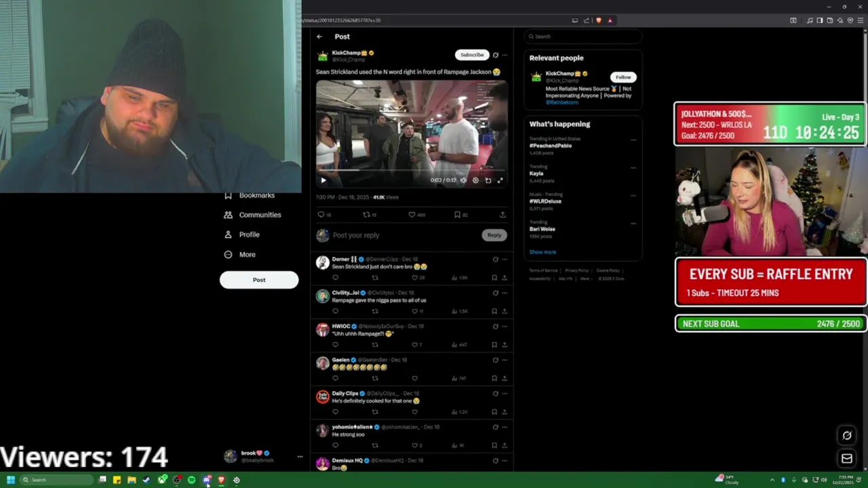Open Spotify from taskbar

[x=192, y=480]
